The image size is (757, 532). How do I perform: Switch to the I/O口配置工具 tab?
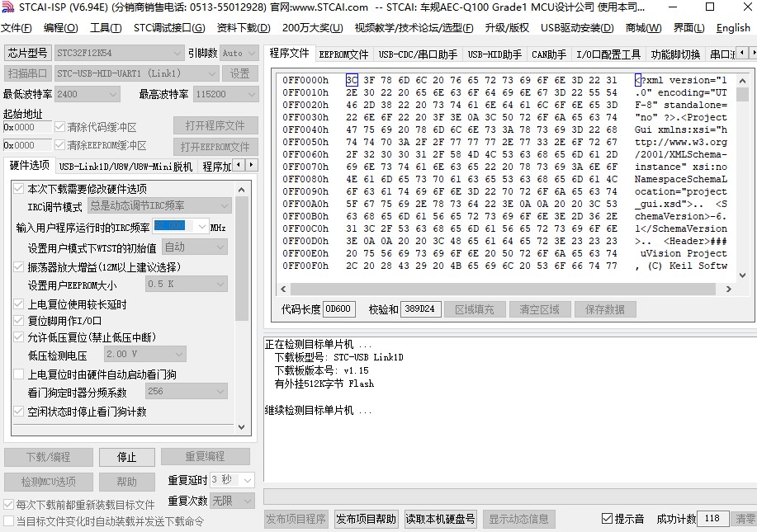pyautogui.click(x=608, y=54)
